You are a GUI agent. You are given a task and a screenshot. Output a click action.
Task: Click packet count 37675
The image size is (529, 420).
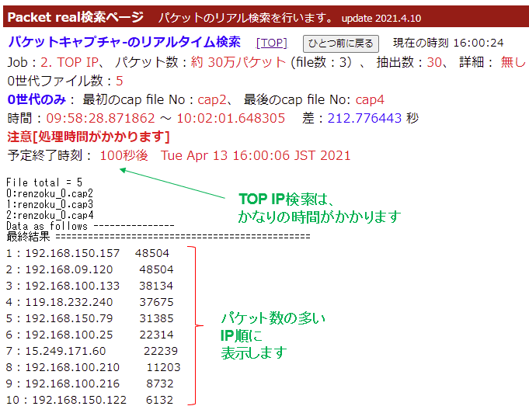[x=157, y=302]
